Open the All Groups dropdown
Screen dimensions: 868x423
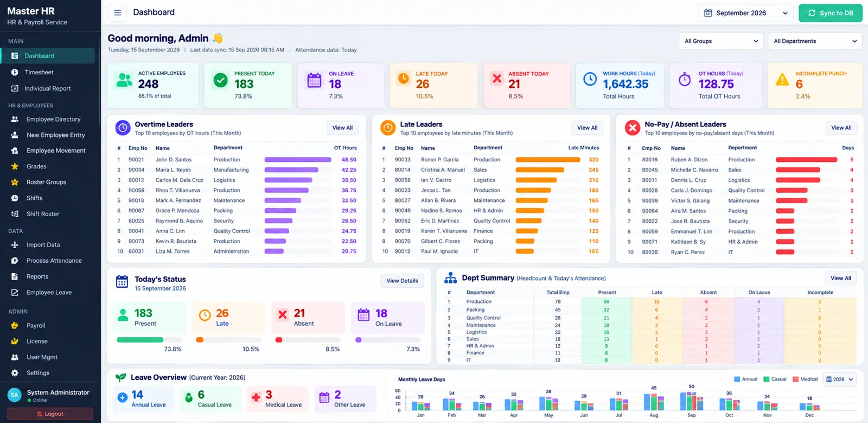pyautogui.click(x=721, y=41)
